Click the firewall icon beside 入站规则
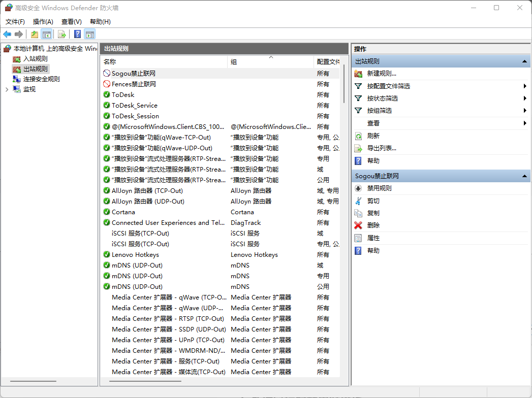 pos(17,59)
